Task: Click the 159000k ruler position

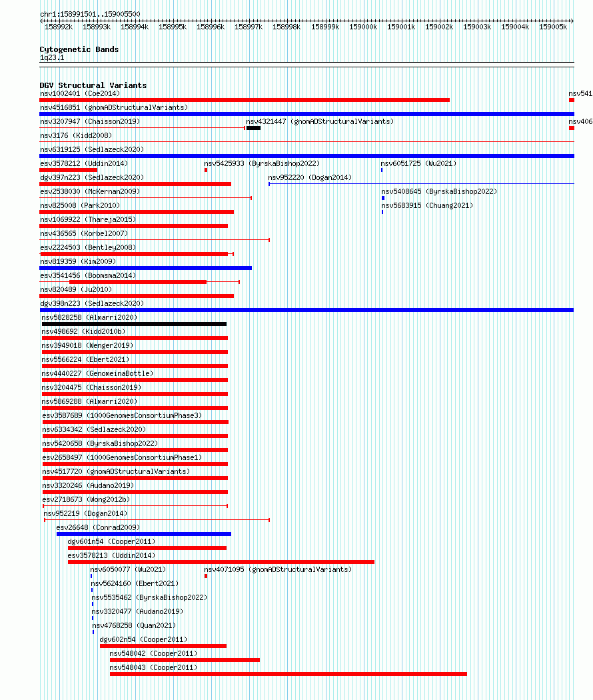Action: 362,27
